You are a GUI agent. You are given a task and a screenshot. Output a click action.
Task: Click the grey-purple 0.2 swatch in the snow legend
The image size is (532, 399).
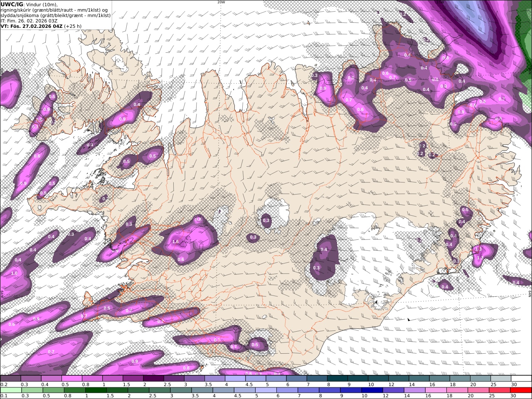(x=10, y=379)
